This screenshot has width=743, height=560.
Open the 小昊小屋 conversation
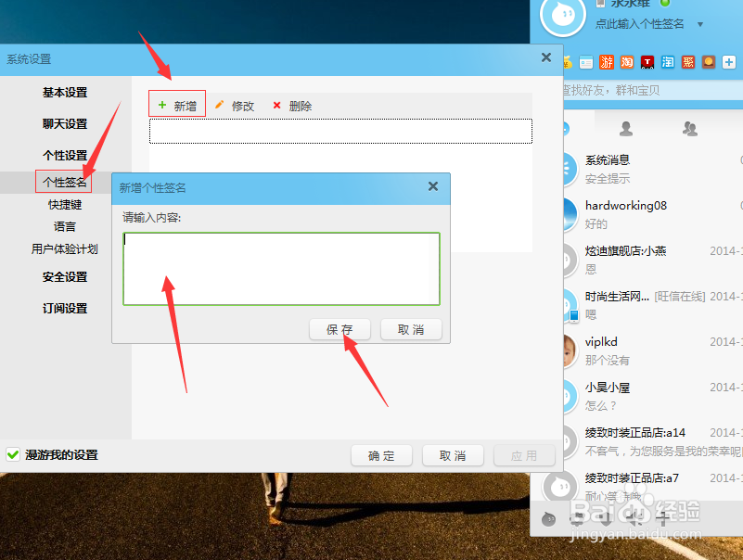click(653, 397)
